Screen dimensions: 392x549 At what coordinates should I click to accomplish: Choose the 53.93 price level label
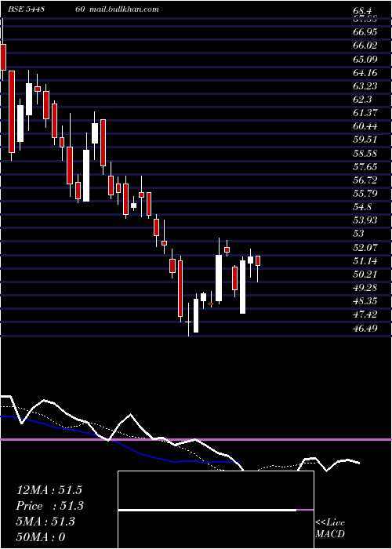point(365,220)
